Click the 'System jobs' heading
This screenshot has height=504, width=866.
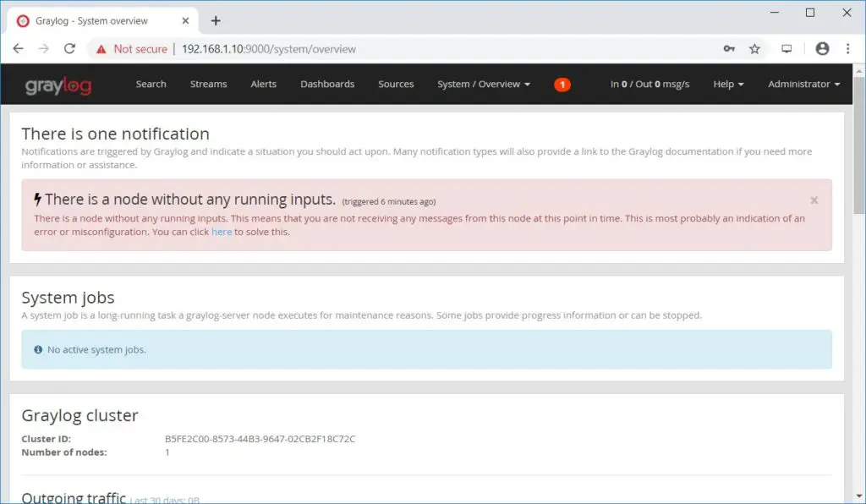click(x=68, y=298)
